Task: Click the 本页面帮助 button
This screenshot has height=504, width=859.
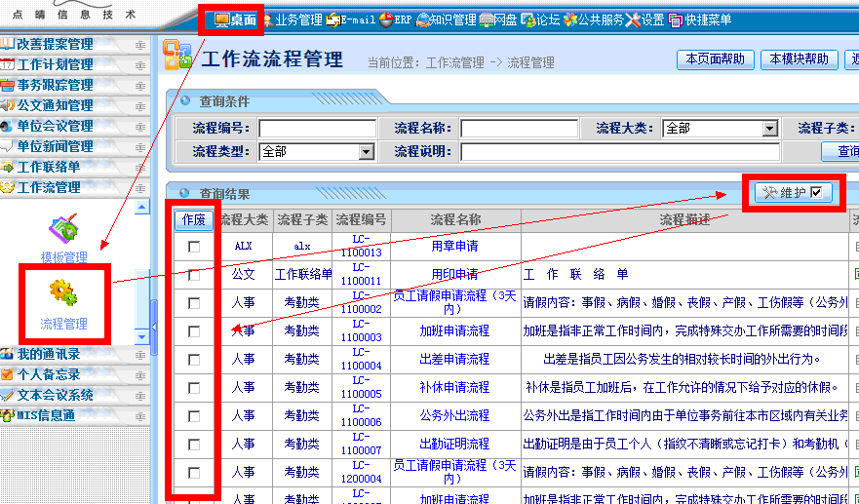Action: [715, 59]
